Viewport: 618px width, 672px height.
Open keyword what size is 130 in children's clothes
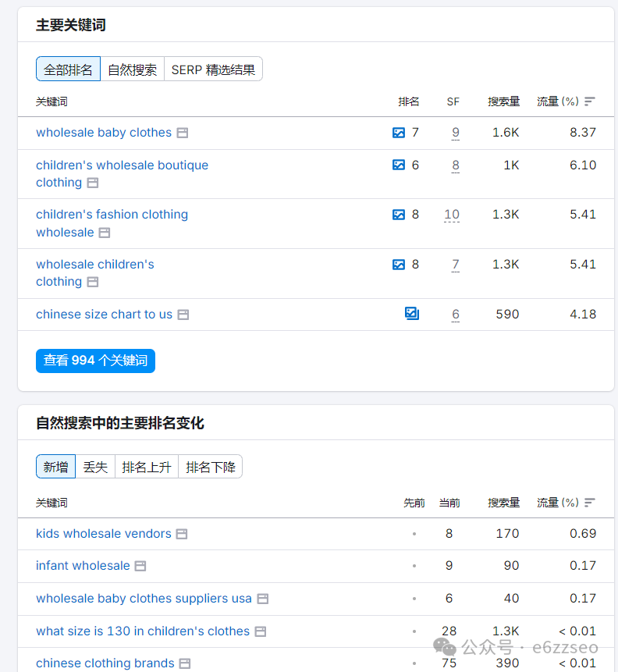coord(143,631)
